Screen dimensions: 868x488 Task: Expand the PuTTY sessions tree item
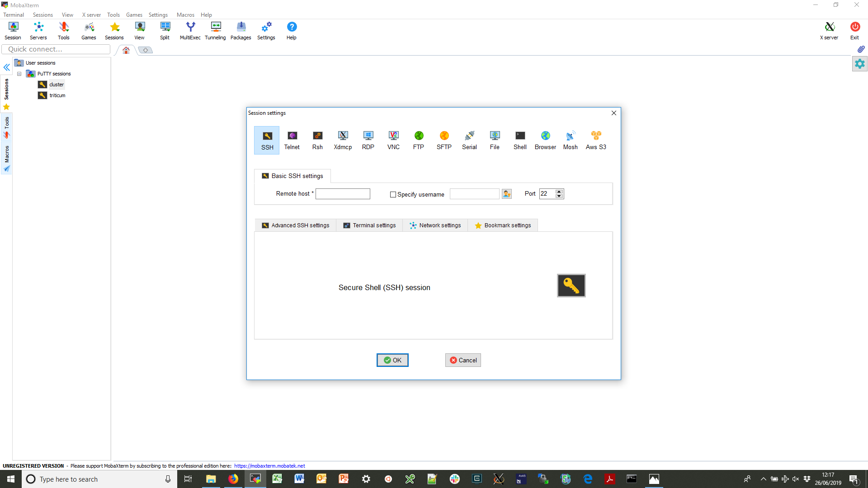tap(20, 73)
